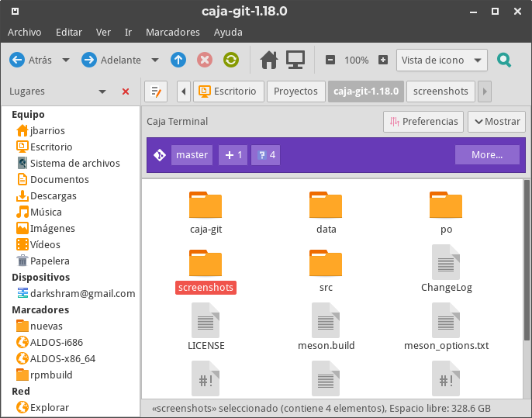The height and width of the screenshot is (418, 532).
Task: Select the screenshots folder icon
Action: [x=206, y=263]
